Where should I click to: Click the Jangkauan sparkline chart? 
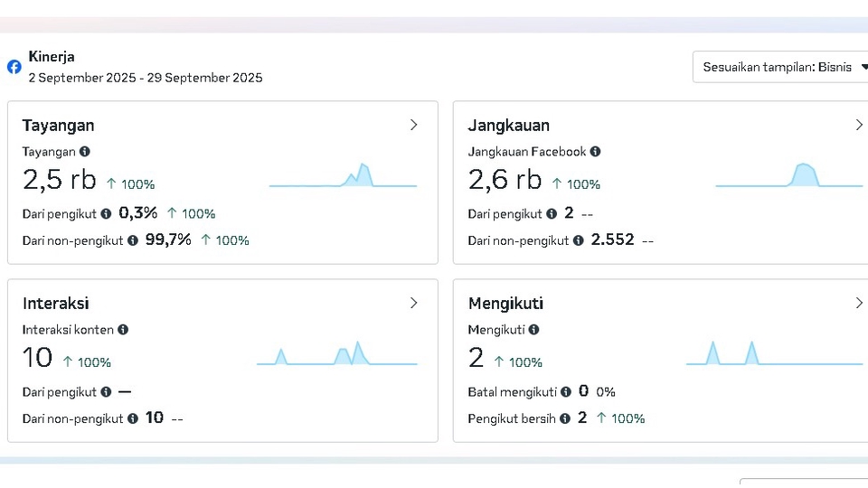(x=788, y=176)
